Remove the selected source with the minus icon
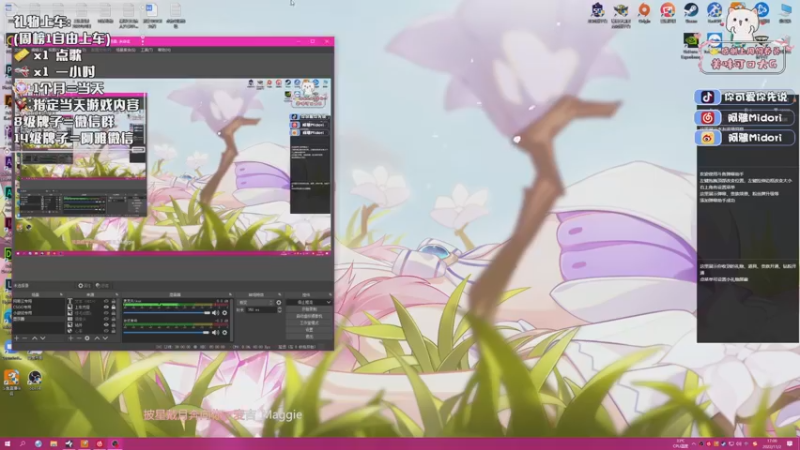This screenshot has height=450, width=800. (x=79, y=338)
